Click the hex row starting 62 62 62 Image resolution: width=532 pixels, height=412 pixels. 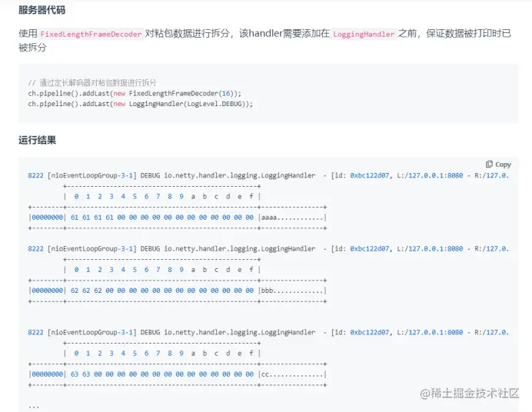178,291
